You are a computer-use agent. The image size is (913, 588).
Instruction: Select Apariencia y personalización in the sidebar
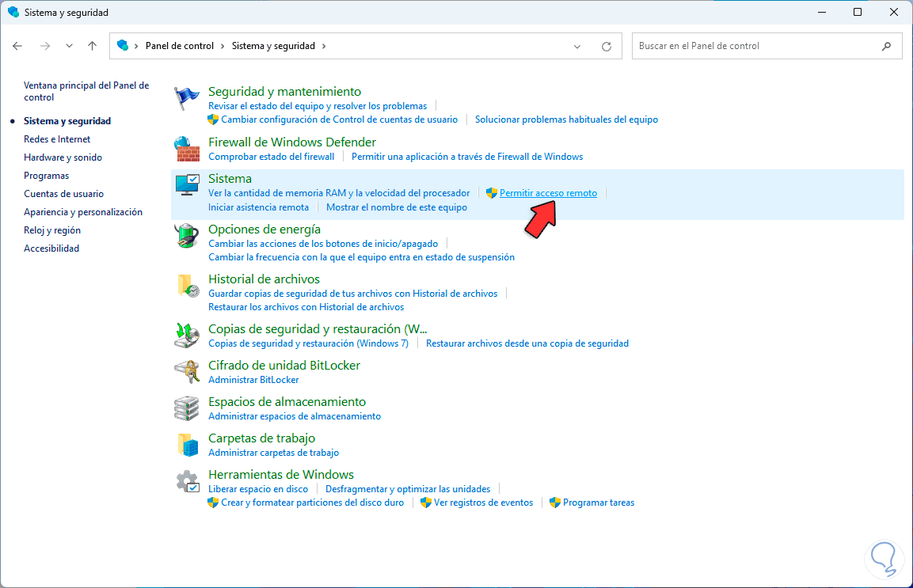pyautogui.click(x=82, y=212)
